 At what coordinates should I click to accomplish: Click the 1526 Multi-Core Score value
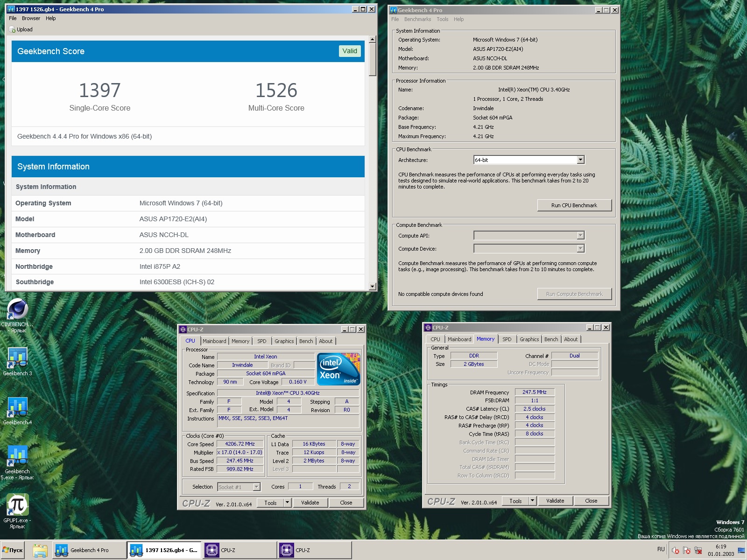pos(276,90)
